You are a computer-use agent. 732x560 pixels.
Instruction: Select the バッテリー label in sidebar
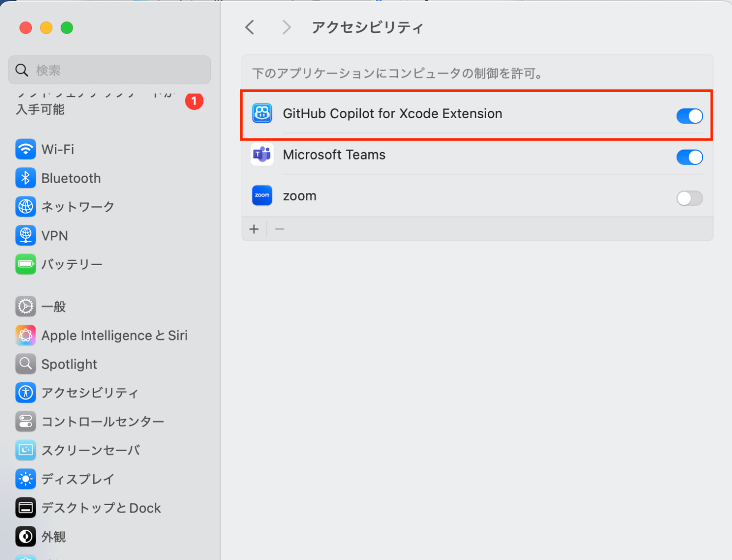click(x=72, y=265)
